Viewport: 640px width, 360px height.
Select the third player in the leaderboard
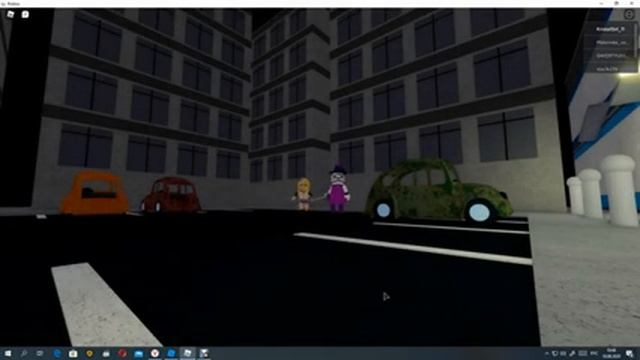610,56
